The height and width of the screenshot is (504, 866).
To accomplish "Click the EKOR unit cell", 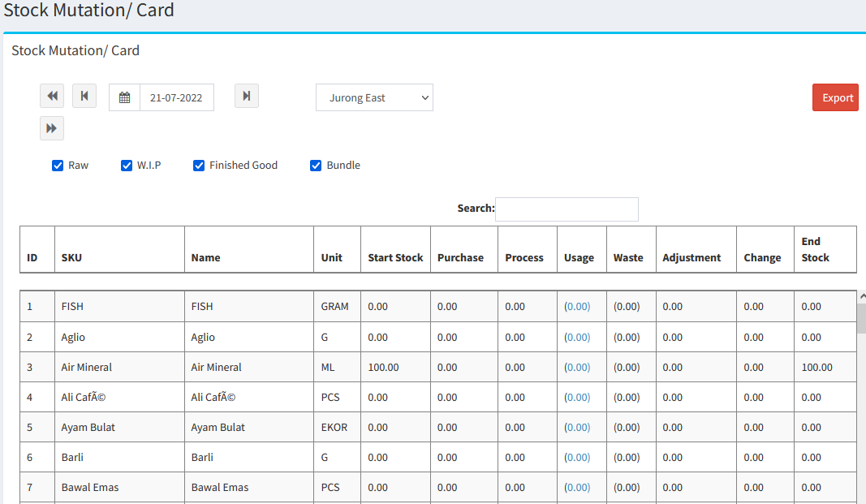I will coord(338,427).
